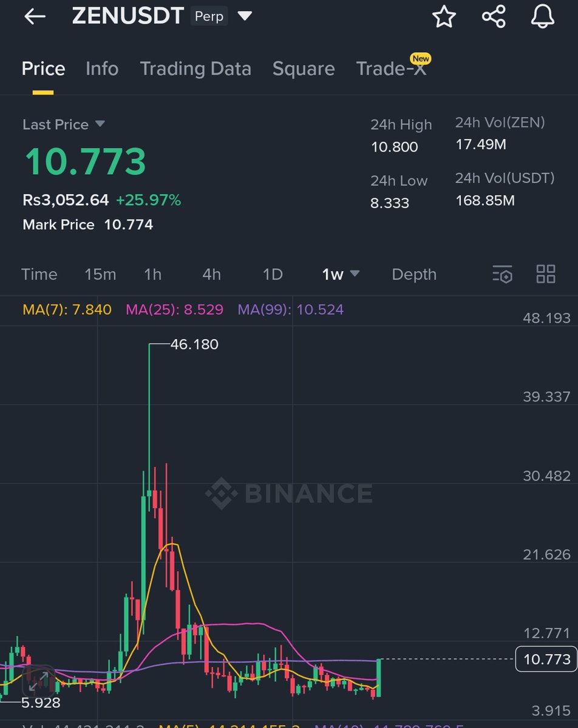Open the Square tab
578x728 pixels.
click(304, 69)
